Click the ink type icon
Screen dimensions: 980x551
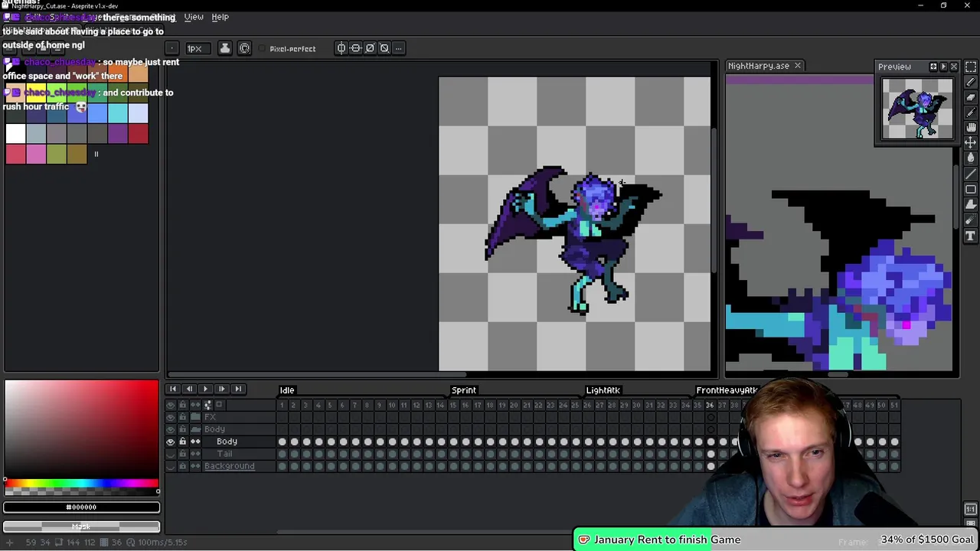[x=224, y=48]
